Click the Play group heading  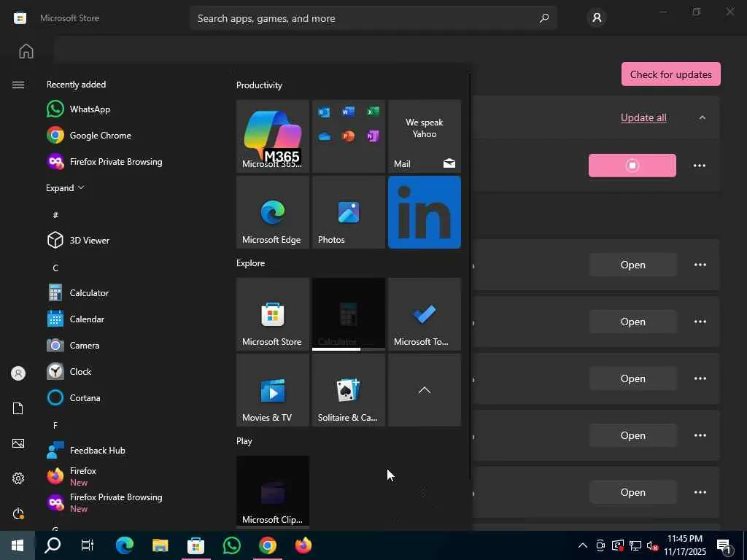tap(244, 441)
